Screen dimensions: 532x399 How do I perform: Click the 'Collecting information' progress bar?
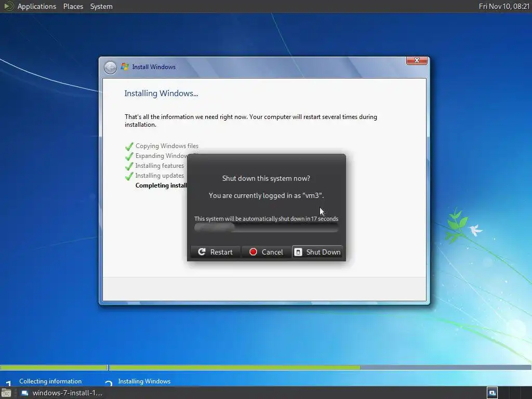[54, 367]
